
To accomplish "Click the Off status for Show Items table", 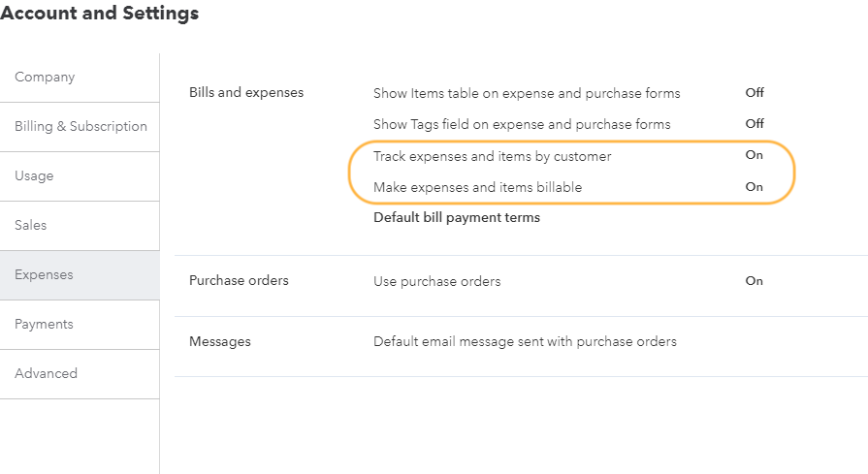I will point(755,93).
